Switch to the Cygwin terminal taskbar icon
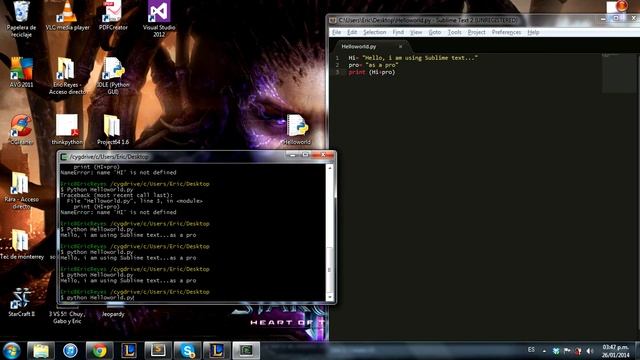Viewport: 640px width, 360px height. (x=246, y=351)
